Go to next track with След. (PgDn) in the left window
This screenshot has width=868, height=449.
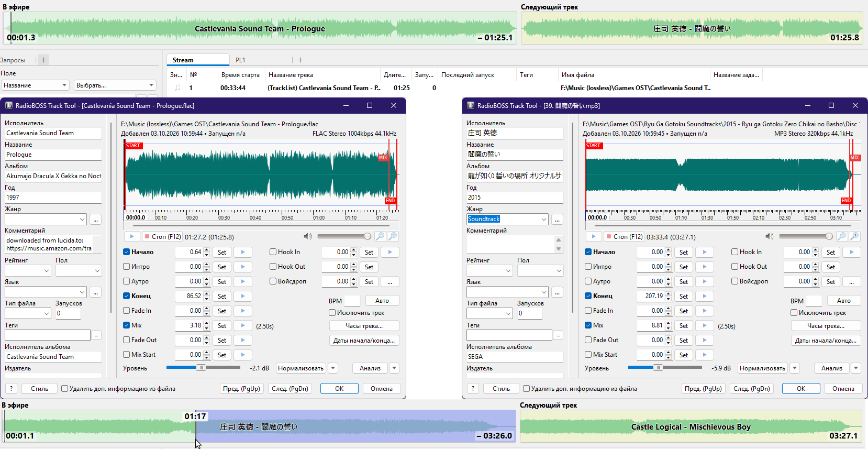click(290, 389)
